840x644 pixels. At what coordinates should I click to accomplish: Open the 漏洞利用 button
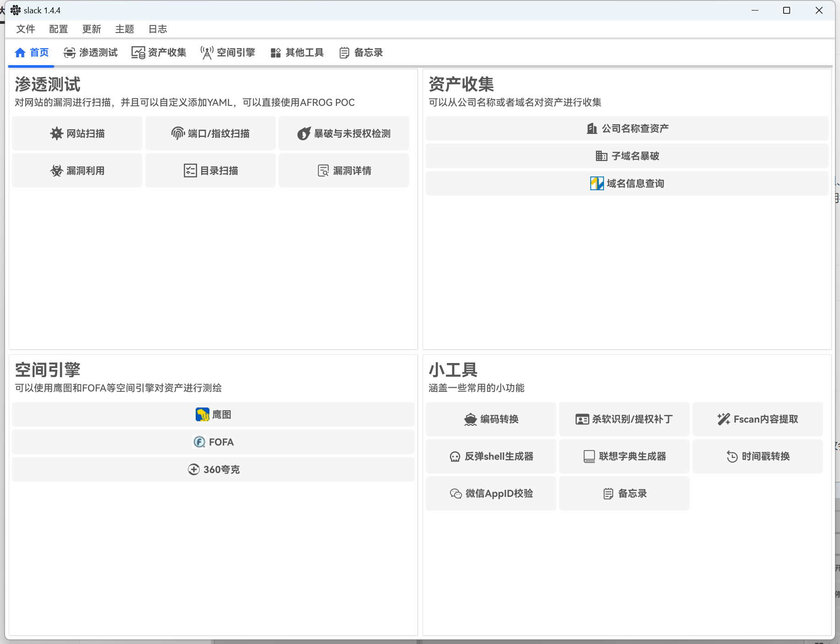tap(77, 171)
